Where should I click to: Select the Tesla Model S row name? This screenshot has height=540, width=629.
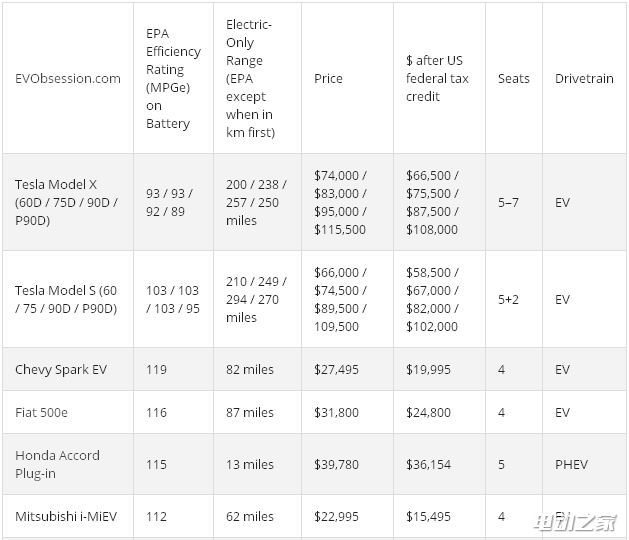point(66,299)
